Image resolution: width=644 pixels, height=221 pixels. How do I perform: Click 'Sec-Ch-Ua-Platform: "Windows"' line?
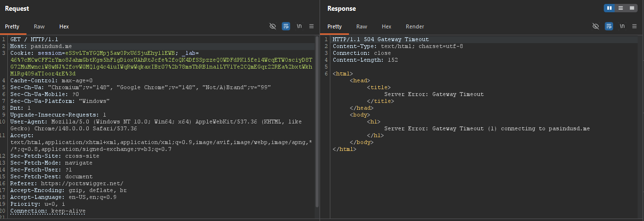[x=60, y=101]
